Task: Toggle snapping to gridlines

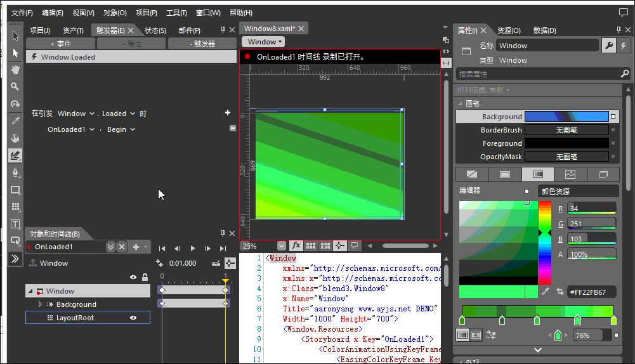Action: pyautogui.click(x=325, y=245)
